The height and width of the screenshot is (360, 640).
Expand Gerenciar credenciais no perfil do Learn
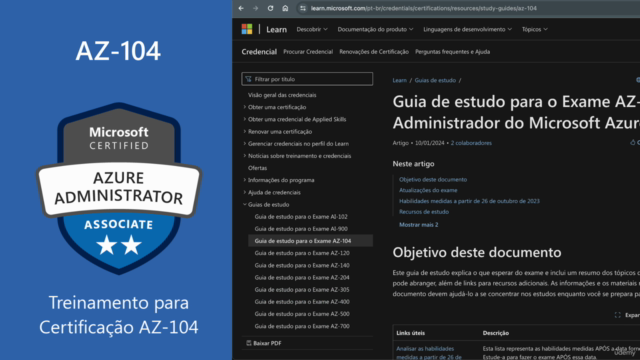pos(298,144)
